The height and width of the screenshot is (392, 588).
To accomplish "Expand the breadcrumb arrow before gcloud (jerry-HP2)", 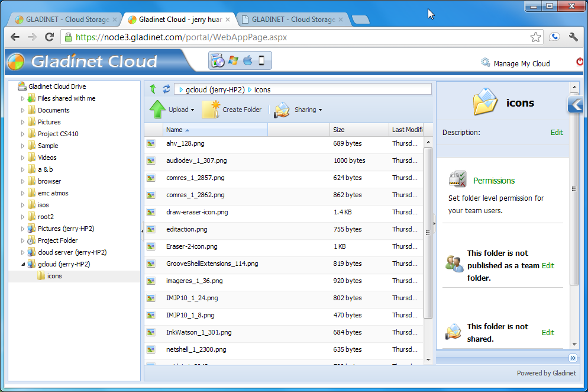I will point(181,90).
